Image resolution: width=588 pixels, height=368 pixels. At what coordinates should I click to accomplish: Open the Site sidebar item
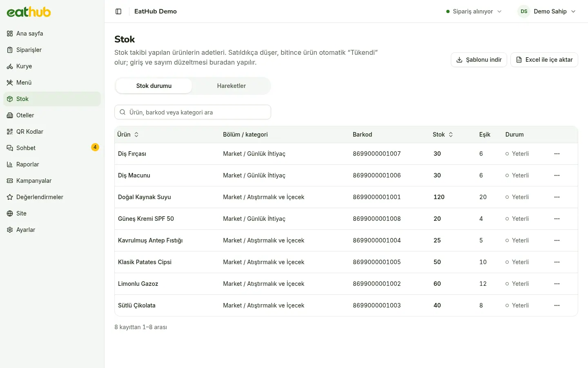(52, 213)
